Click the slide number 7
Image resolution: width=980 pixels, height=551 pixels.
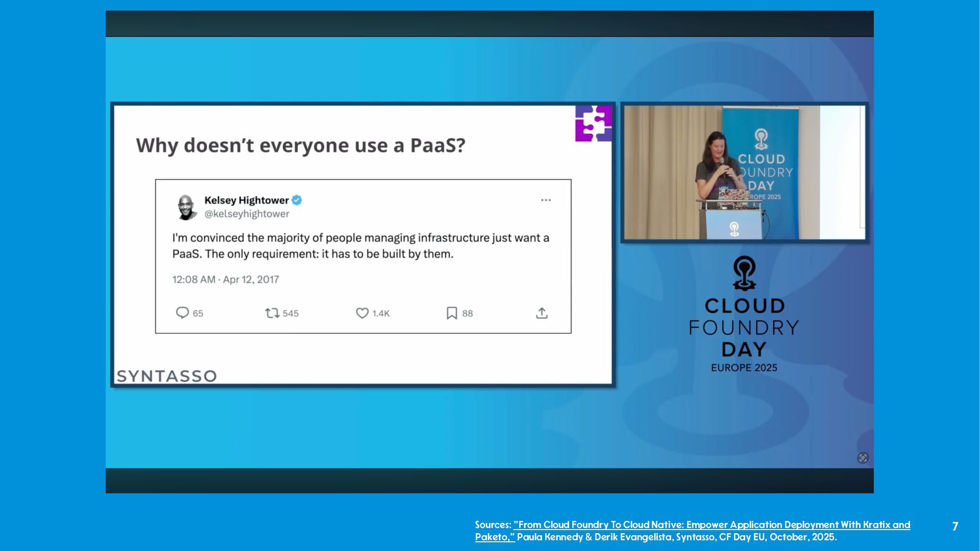[955, 526]
